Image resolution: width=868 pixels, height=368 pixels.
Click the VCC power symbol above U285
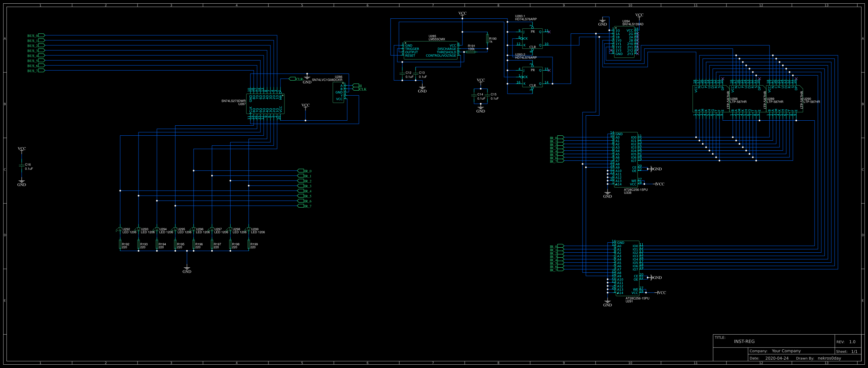(463, 14)
